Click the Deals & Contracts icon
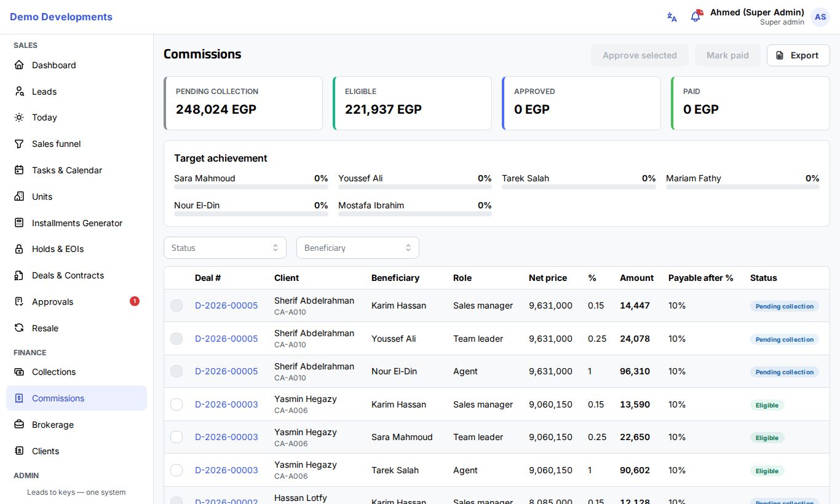840x504 pixels. [19, 275]
